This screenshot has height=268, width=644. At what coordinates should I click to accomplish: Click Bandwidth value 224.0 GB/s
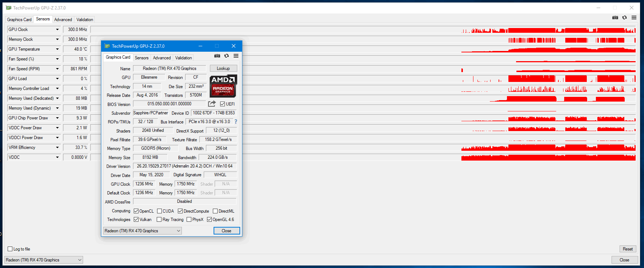218,157
